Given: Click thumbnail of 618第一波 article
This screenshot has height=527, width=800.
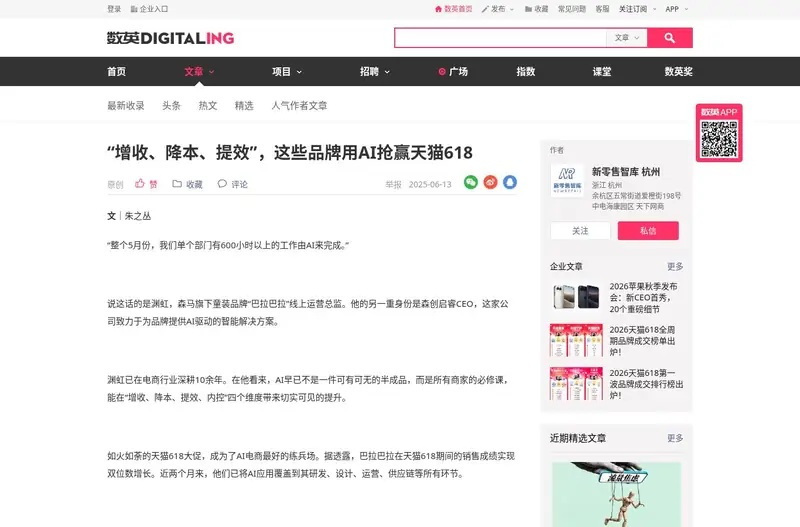Looking at the screenshot, I should click(x=576, y=384).
